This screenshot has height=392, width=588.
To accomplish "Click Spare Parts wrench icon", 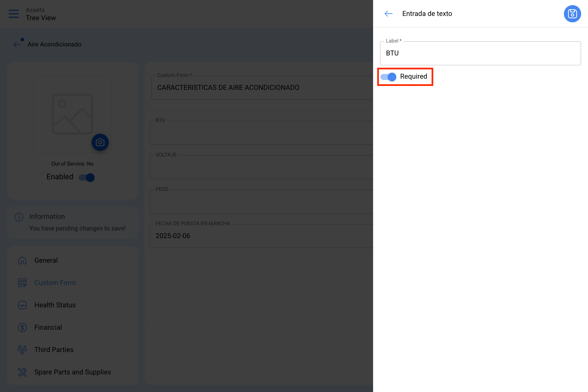I will tap(22, 372).
